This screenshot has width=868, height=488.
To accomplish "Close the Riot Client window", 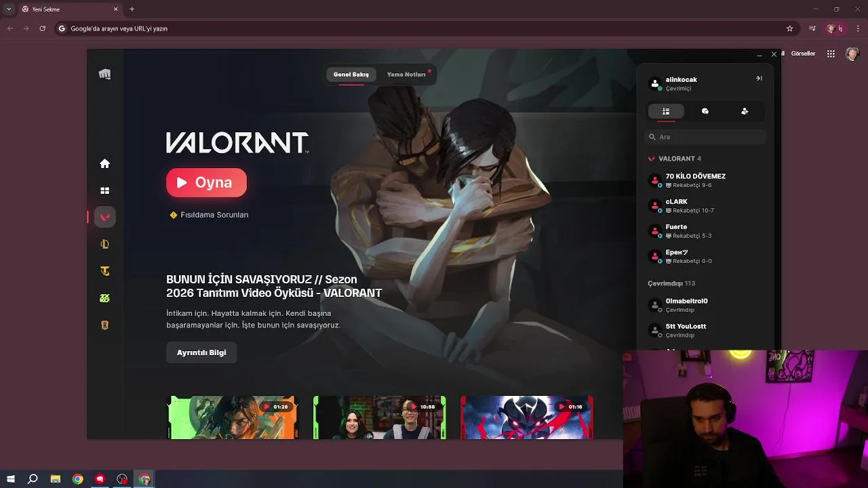I will pyautogui.click(x=774, y=54).
